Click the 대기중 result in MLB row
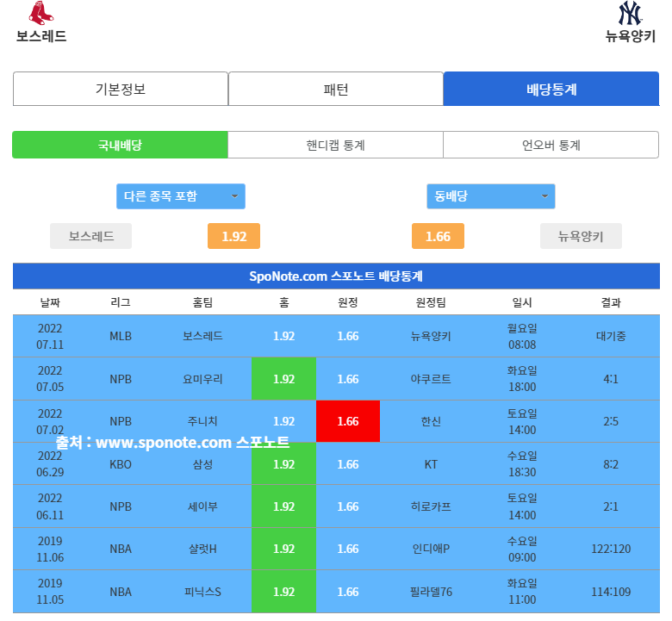Viewport: 672px width, 621px height. click(611, 336)
